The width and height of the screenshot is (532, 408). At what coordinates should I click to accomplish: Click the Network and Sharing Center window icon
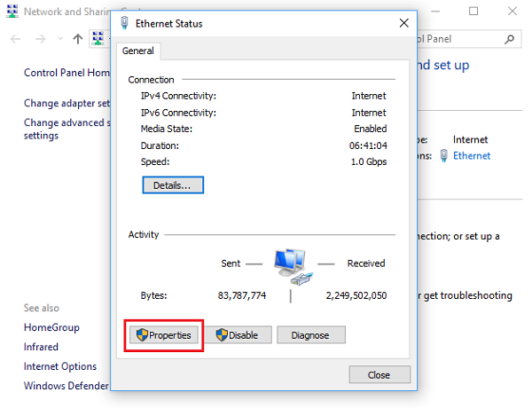pos(11,12)
